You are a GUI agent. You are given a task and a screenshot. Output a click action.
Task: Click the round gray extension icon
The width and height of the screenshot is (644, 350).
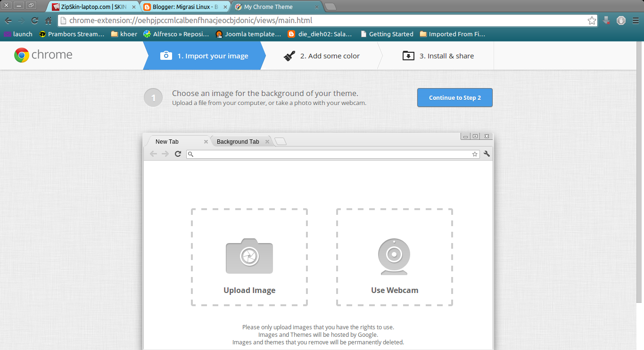(x=621, y=21)
